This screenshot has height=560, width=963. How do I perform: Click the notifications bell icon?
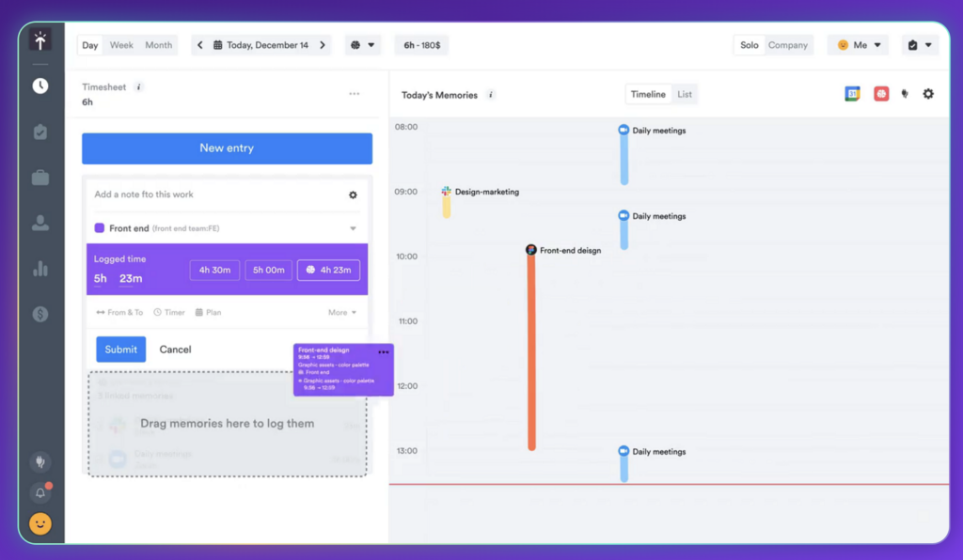tap(40, 492)
